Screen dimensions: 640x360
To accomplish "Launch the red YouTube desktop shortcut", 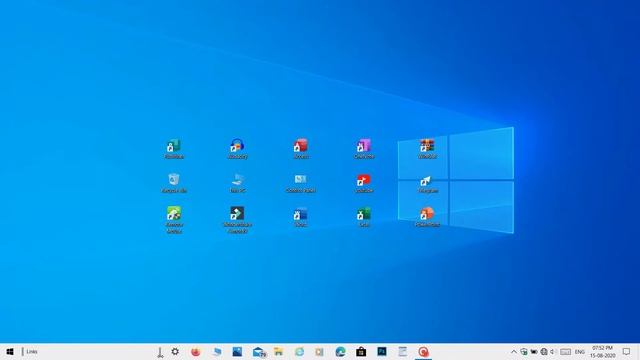I will (x=364, y=183).
